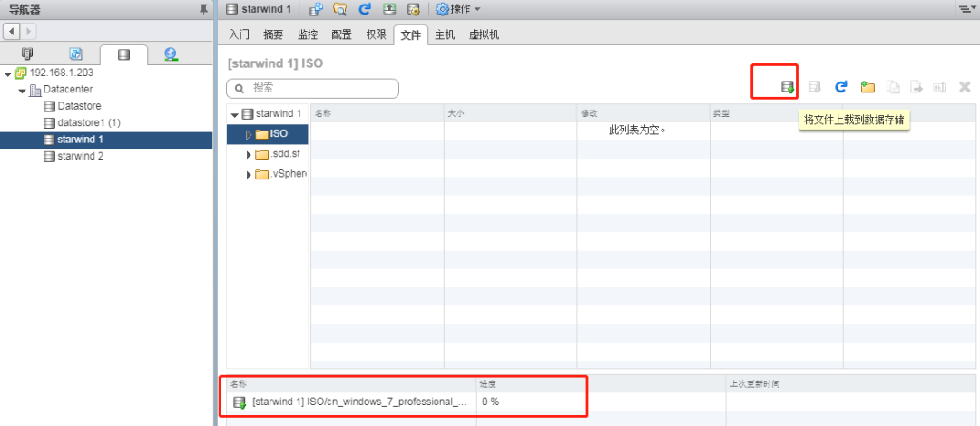Upload a file to the datastore

(x=788, y=87)
